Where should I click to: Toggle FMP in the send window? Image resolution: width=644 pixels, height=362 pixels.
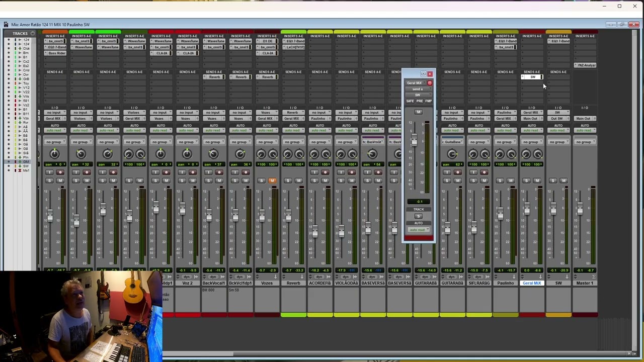[x=428, y=101]
